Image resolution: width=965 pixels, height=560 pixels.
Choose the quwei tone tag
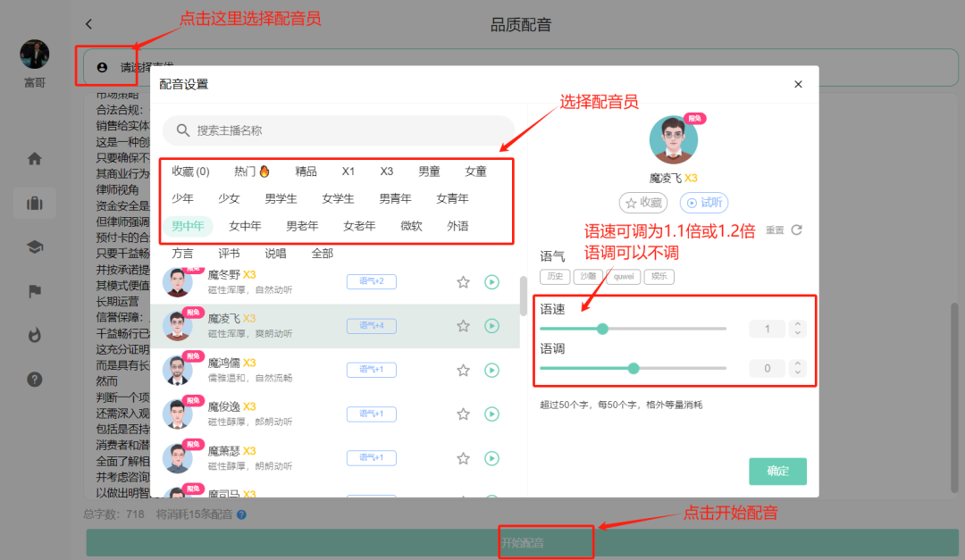click(624, 276)
